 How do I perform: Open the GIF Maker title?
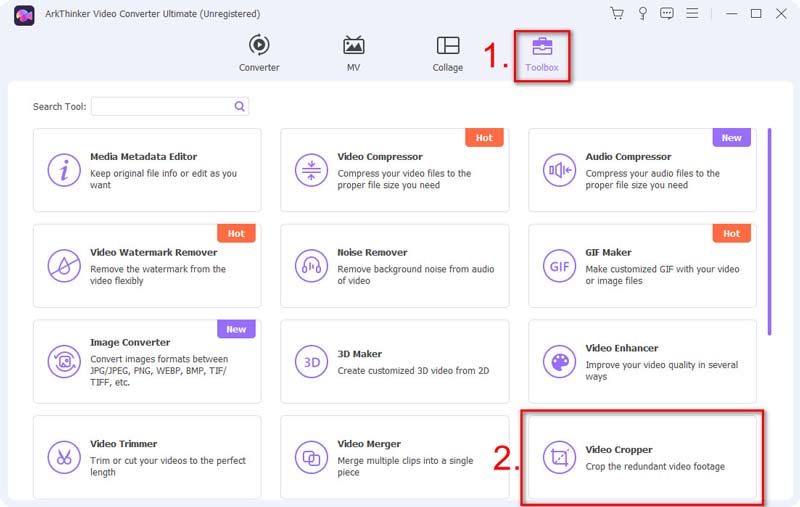(608, 252)
